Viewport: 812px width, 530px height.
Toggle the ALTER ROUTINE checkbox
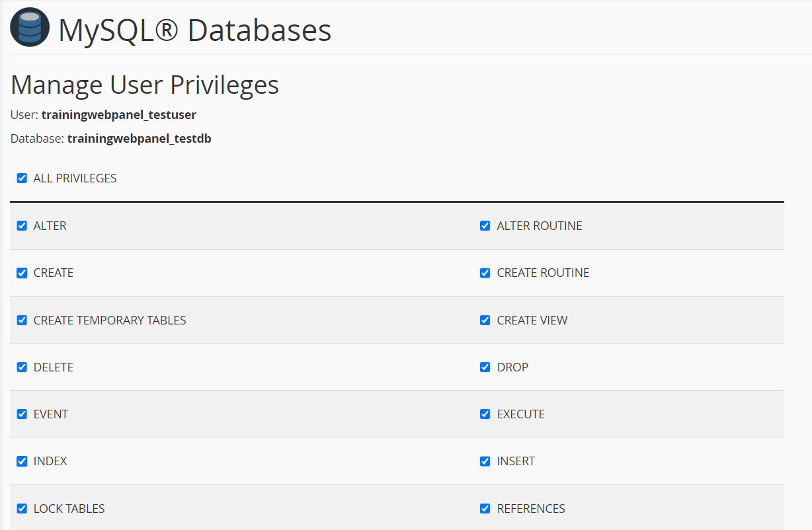(485, 226)
